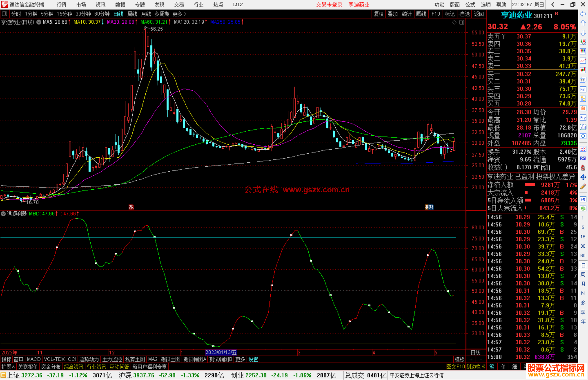Click the candlestick chart icon in sidebar
The height and width of the screenshot is (380, 588).
[x=583, y=70]
